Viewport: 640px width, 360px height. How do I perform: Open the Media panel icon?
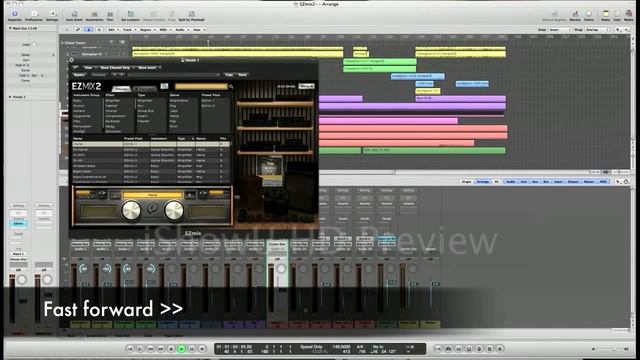coord(629,16)
